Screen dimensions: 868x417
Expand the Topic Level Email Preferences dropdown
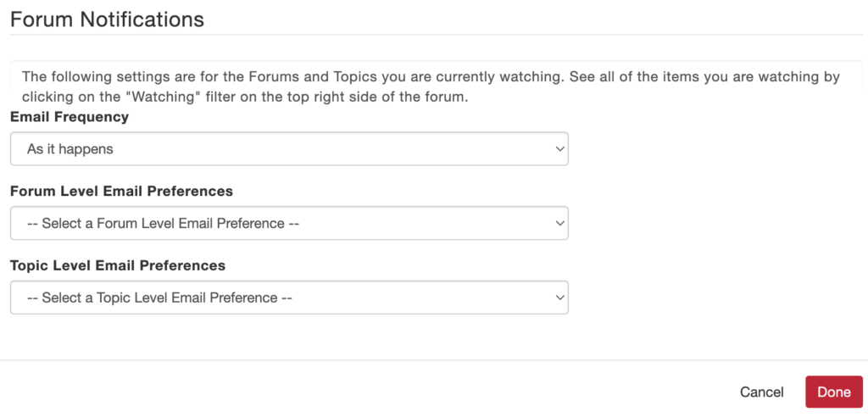(x=289, y=297)
